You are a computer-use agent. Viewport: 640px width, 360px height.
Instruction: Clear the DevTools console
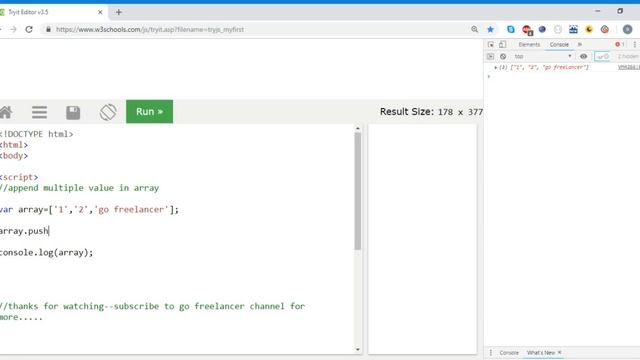(x=503, y=56)
